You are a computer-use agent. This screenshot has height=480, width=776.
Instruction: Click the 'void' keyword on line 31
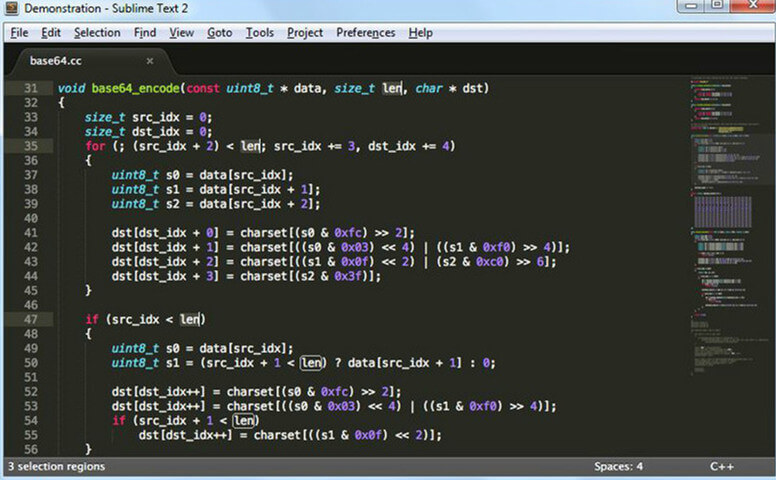71,88
